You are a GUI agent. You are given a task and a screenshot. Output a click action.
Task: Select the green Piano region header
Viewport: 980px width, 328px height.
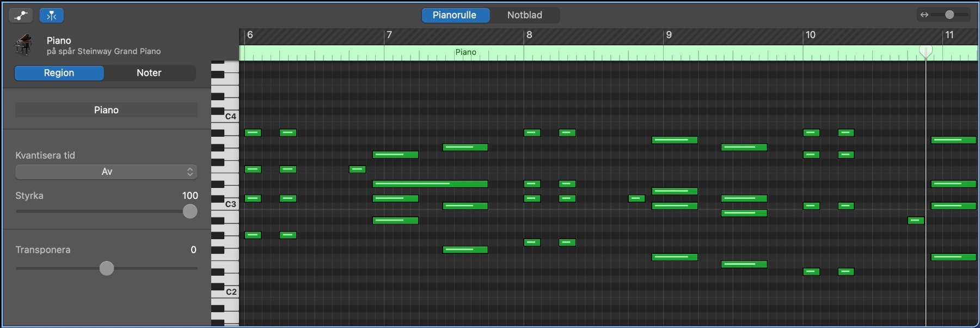click(465, 52)
